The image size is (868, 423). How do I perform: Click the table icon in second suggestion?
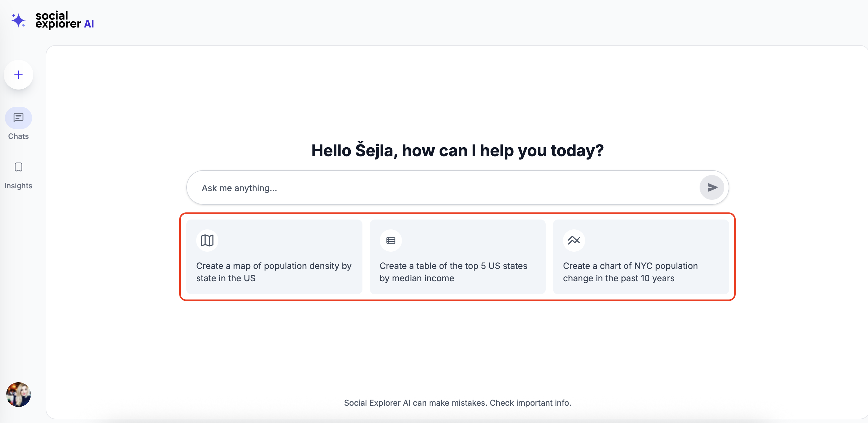point(391,241)
